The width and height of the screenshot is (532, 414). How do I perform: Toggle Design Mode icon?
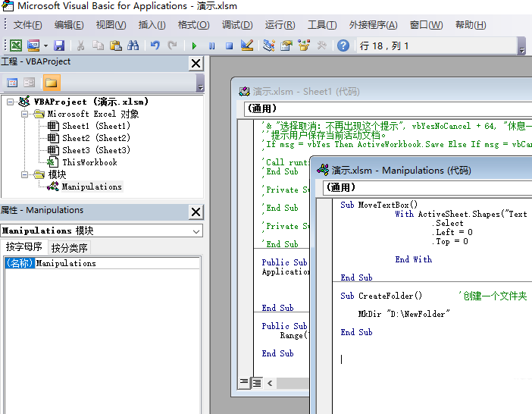tap(246, 45)
